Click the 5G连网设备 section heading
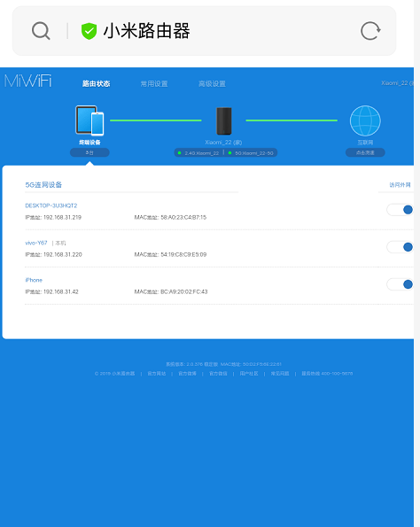Screen dimensions: 420x527 click(x=43, y=185)
